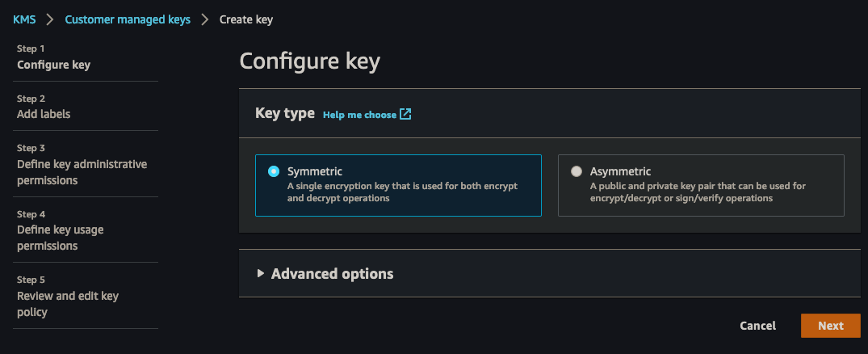This screenshot has width=868, height=354.
Task: Select the Symmetric key type radio button
Action: [274, 171]
